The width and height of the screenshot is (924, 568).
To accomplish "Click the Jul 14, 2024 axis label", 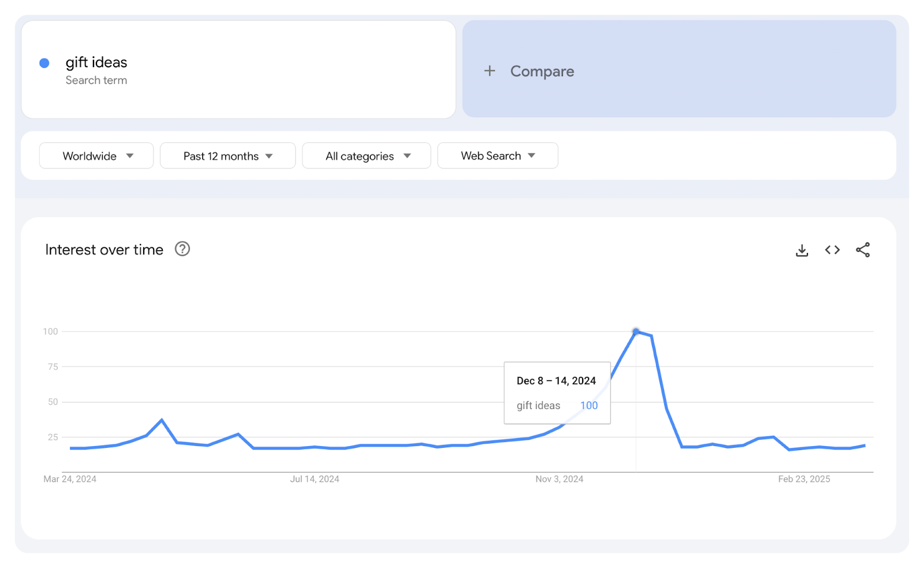I will tap(314, 479).
